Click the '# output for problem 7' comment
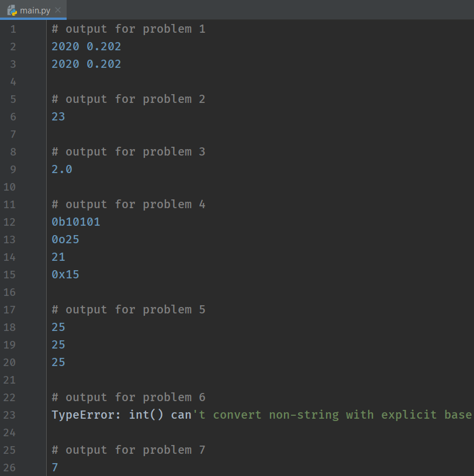This screenshot has width=474, height=476. (x=129, y=450)
